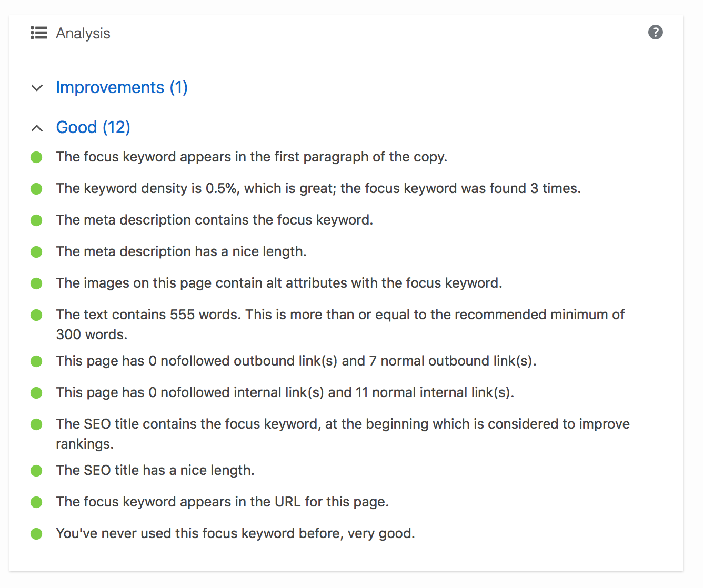
Task: Expand the Improvements (1) chevron
Action: (37, 88)
